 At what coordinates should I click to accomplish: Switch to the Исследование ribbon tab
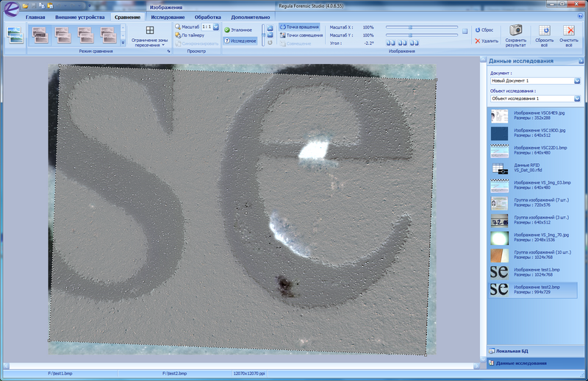tap(168, 16)
